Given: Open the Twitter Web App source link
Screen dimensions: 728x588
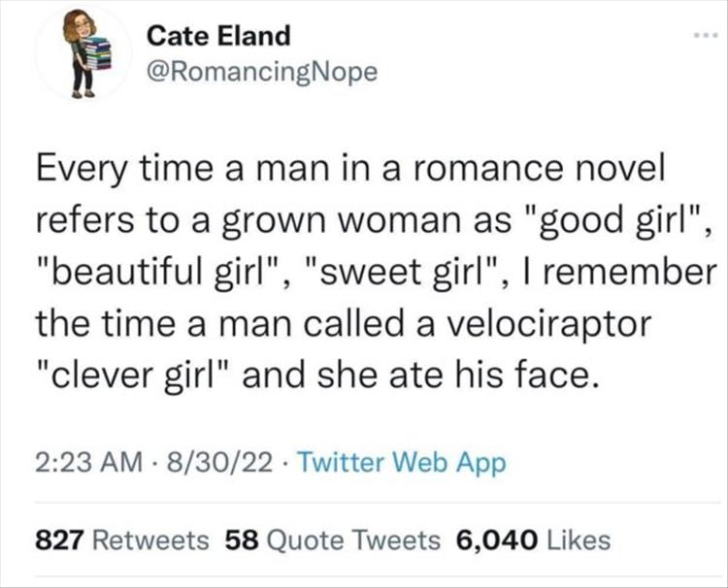Looking at the screenshot, I should coord(402,463).
